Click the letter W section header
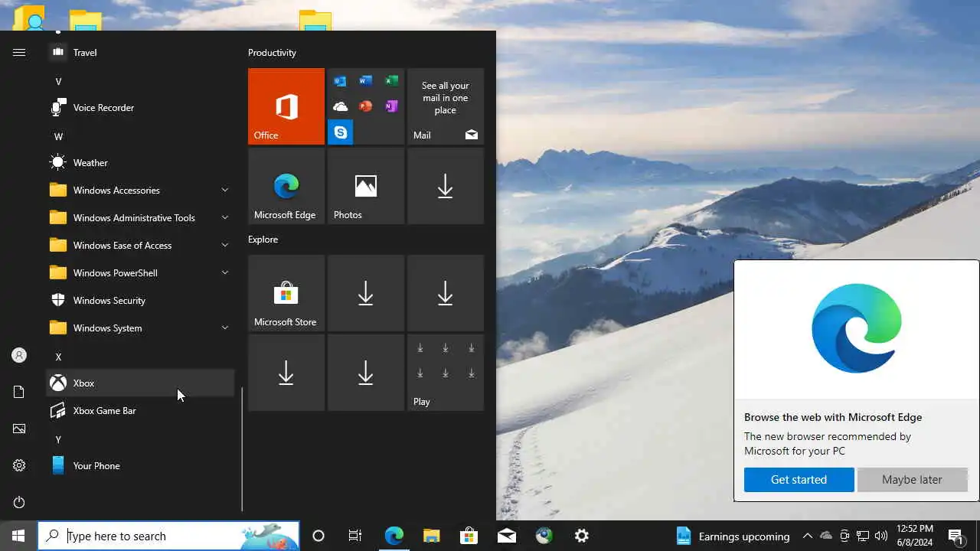The image size is (980, 551). [58, 136]
